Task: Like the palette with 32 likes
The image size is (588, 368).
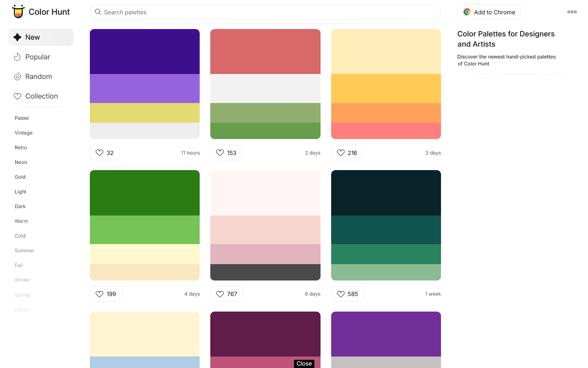Action: [105, 153]
